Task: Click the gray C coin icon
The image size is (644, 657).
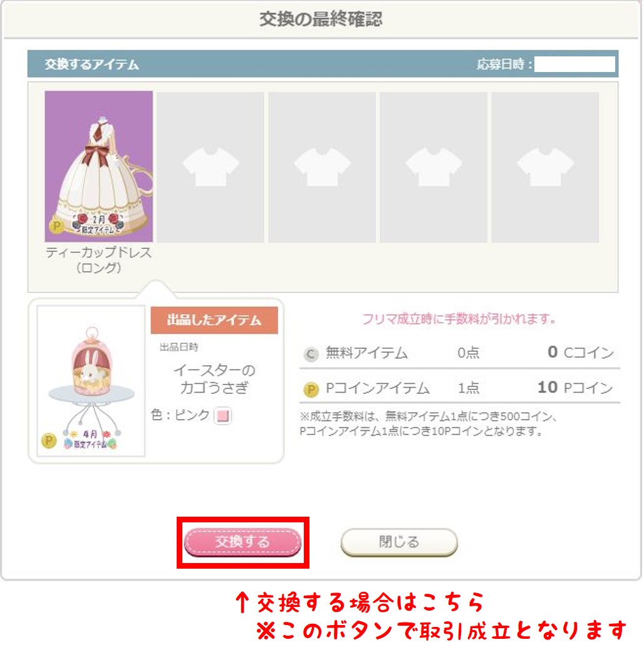Action: click(x=311, y=355)
